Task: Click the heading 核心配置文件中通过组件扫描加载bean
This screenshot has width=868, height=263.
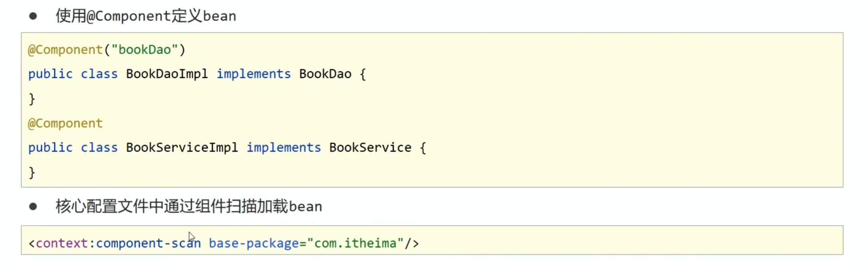Action: click(x=189, y=207)
